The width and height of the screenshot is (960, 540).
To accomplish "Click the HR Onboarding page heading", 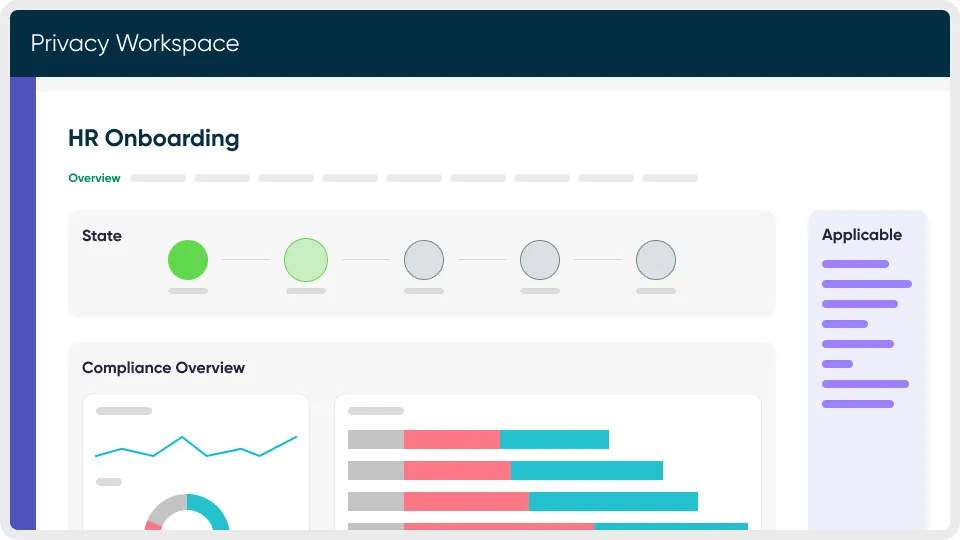I will pyautogui.click(x=154, y=138).
